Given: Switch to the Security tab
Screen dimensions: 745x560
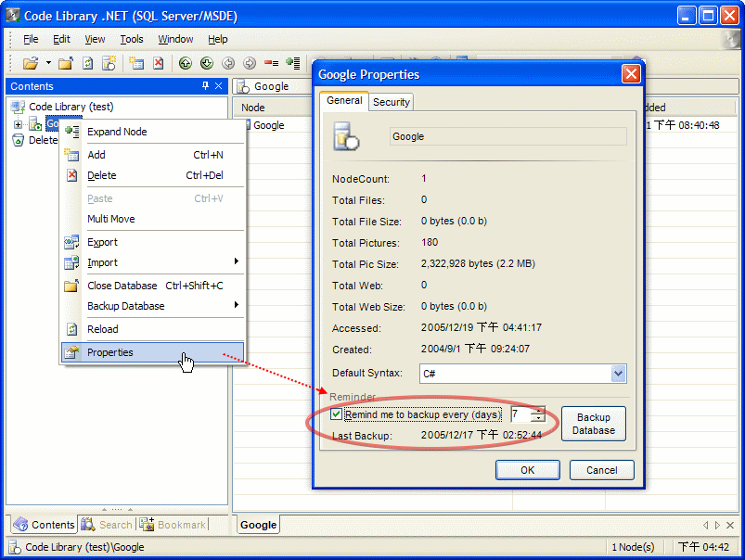Looking at the screenshot, I should pos(391,102).
